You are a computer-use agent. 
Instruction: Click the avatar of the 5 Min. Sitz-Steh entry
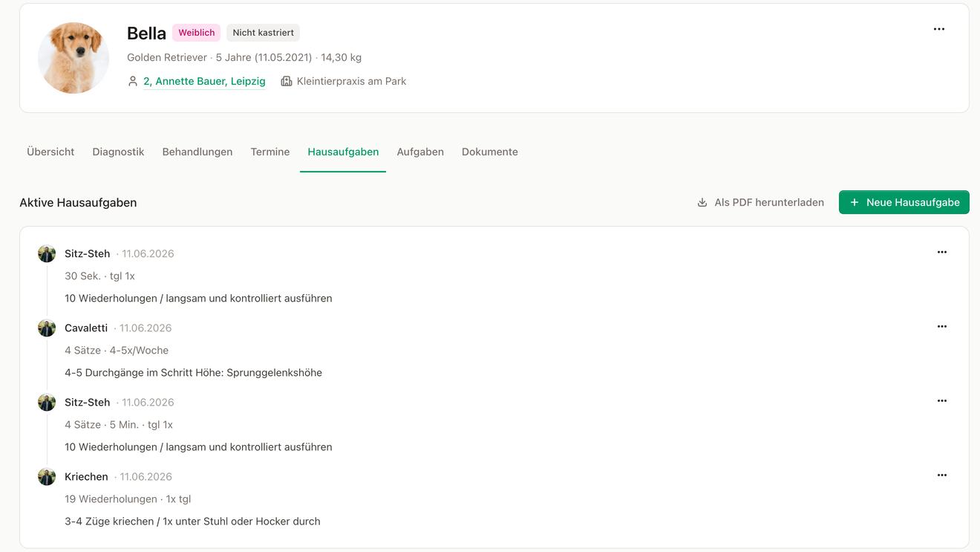click(47, 402)
